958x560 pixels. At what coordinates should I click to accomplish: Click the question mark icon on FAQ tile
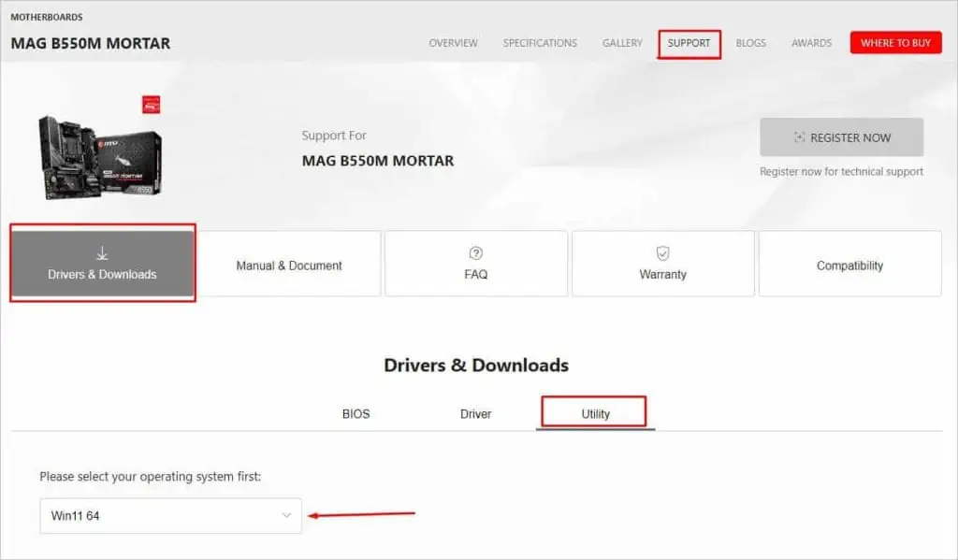click(475, 251)
